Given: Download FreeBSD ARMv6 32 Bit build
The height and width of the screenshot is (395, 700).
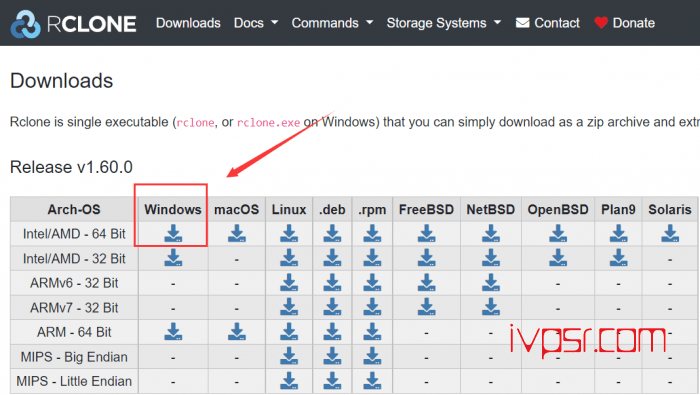Looking at the screenshot, I should (426, 283).
